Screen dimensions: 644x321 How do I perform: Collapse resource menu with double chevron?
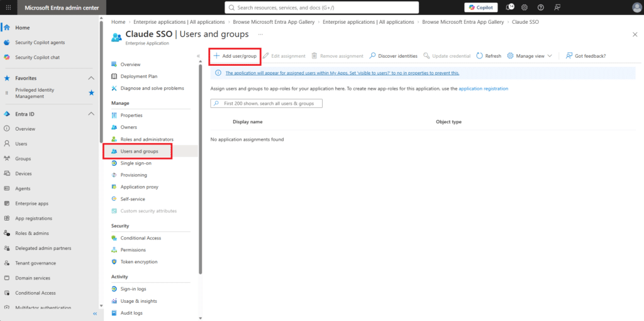(198, 56)
